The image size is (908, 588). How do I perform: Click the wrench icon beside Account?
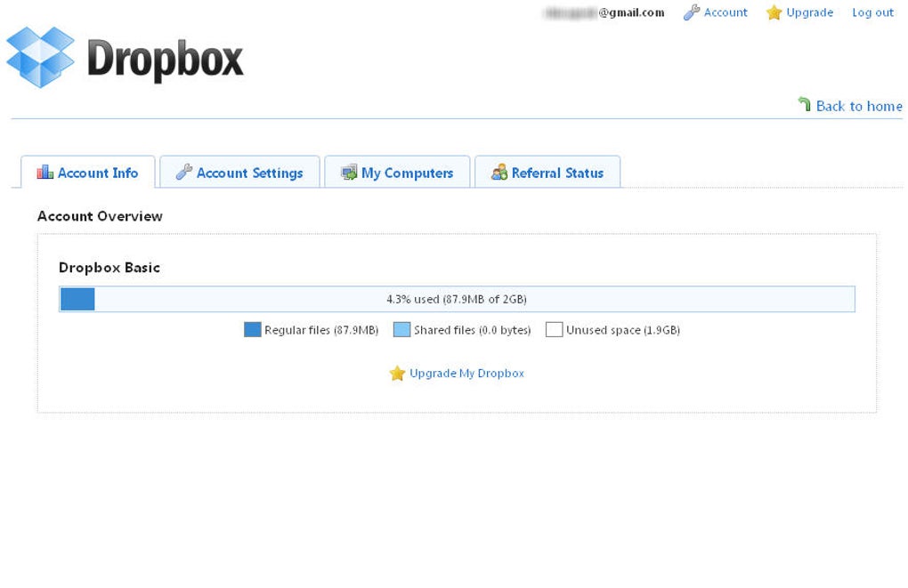[692, 12]
